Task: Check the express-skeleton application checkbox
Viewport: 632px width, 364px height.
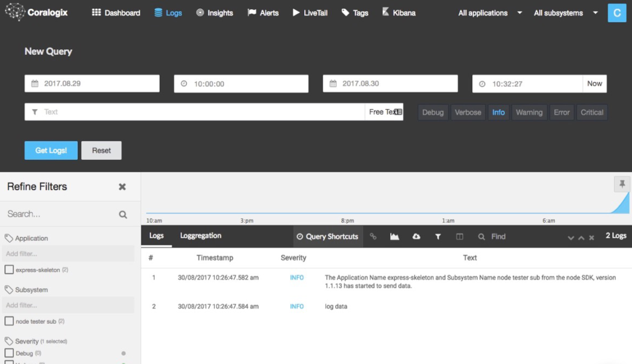Action: click(x=9, y=270)
